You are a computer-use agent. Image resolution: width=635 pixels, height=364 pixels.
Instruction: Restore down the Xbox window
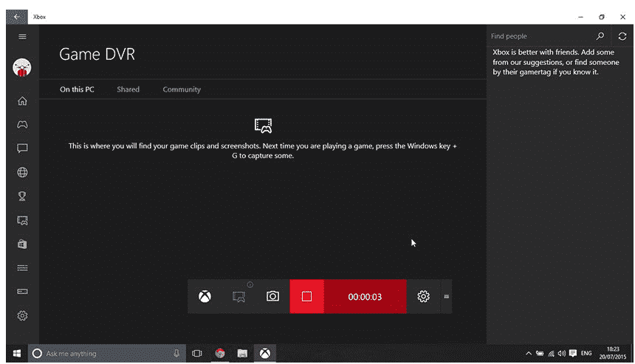point(602,17)
